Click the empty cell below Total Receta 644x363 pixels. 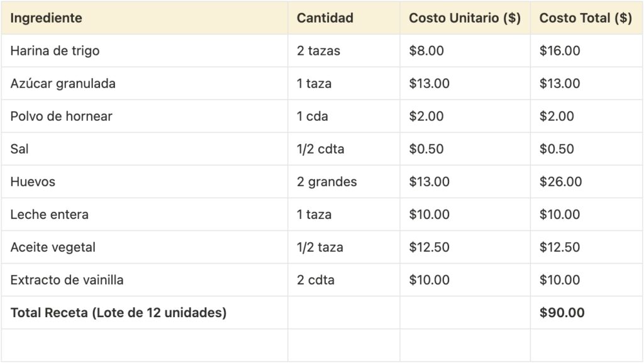[x=146, y=345]
